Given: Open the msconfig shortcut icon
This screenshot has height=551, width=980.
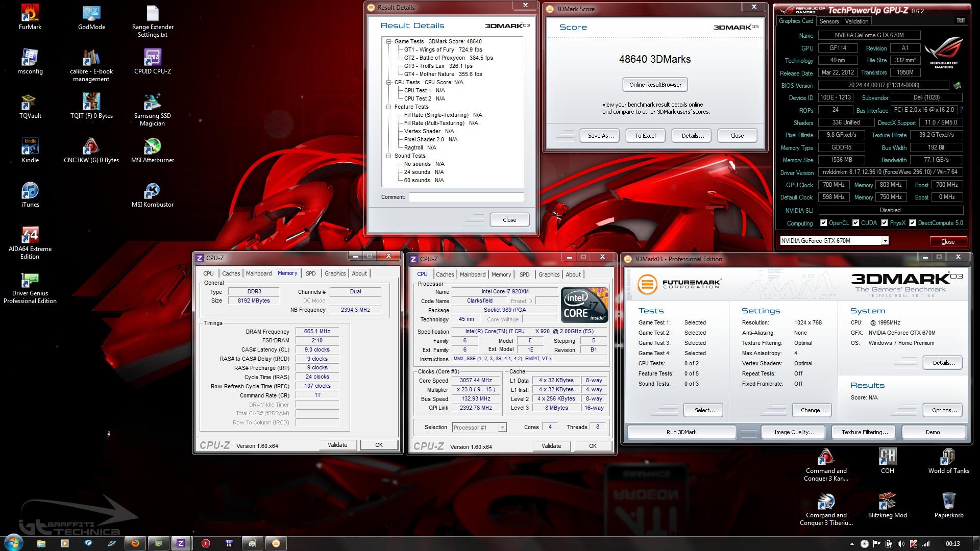Looking at the screenshot, I should (x=30, y=62).
